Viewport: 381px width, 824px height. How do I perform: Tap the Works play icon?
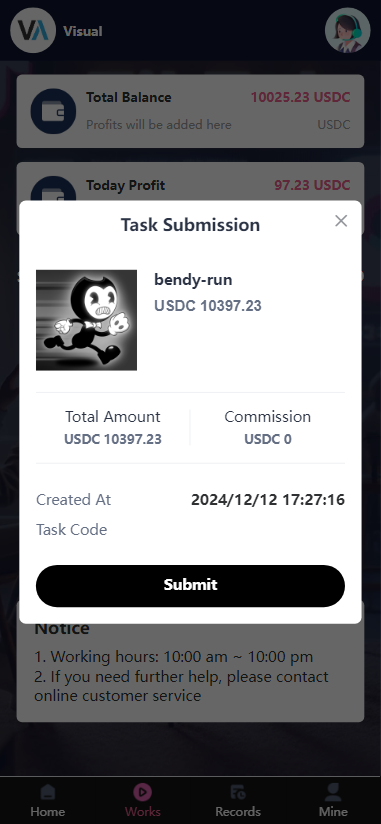click(142, 791)
